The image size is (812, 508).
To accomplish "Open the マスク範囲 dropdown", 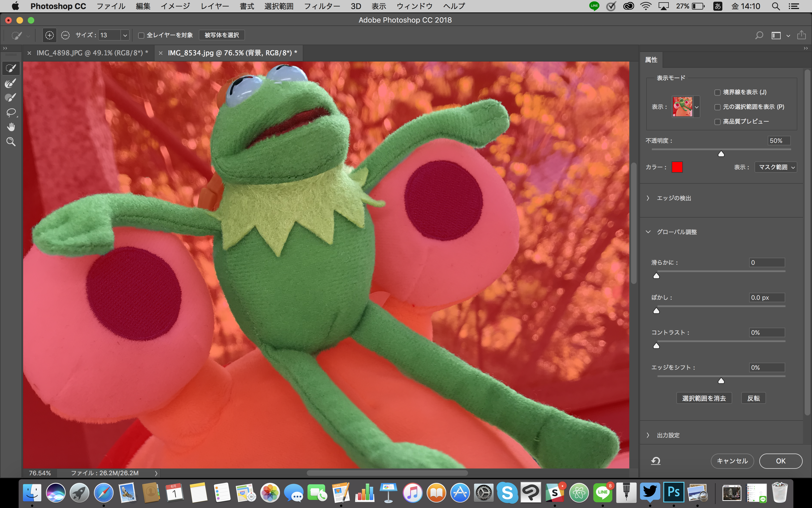I will [x=775, y=167].
